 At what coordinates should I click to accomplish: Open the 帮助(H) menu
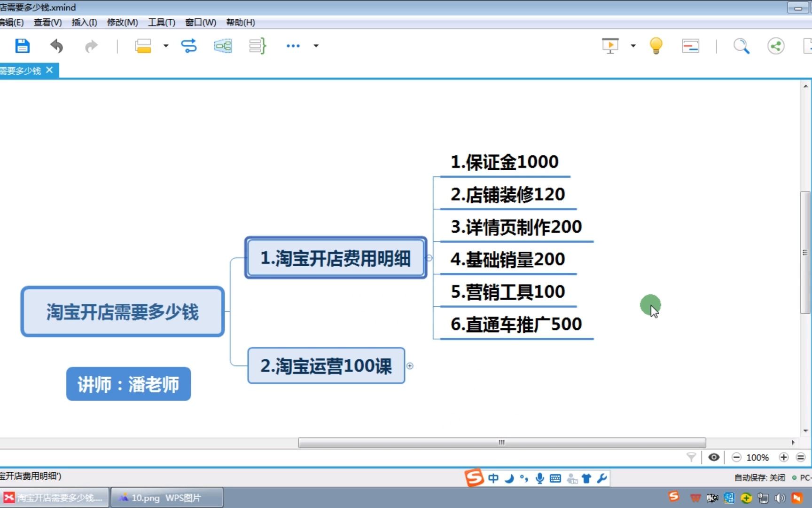[240, 22]
